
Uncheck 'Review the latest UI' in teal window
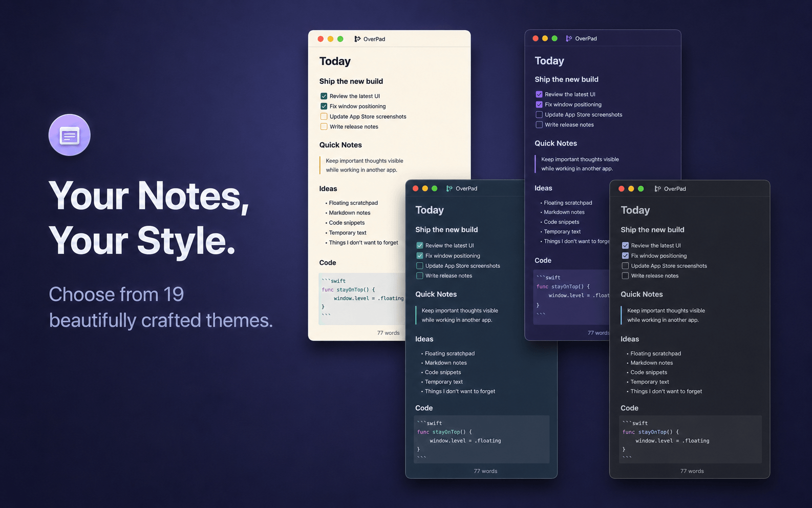tap(420, 245)
